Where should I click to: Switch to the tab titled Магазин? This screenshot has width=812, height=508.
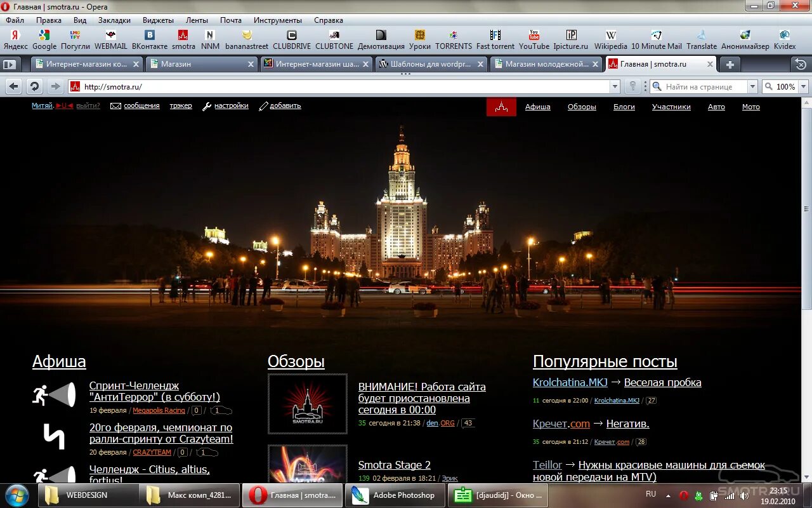point(200,64)
